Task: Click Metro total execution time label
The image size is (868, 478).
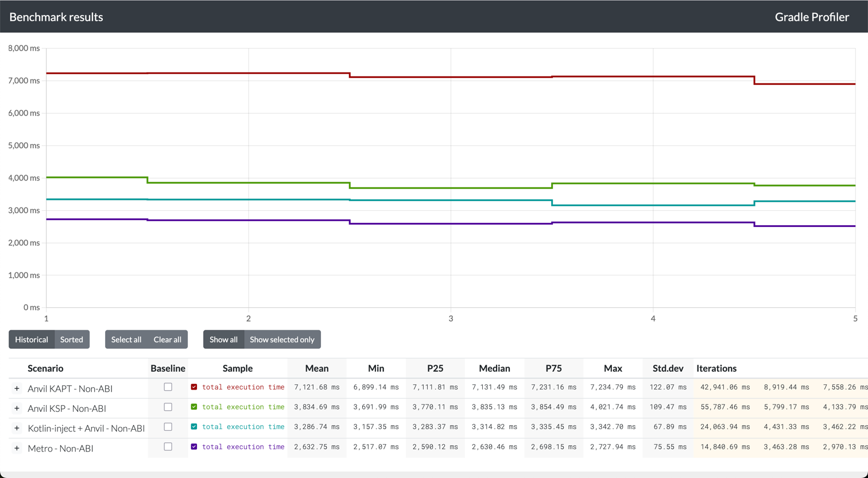Action: (x=243, y=447)
